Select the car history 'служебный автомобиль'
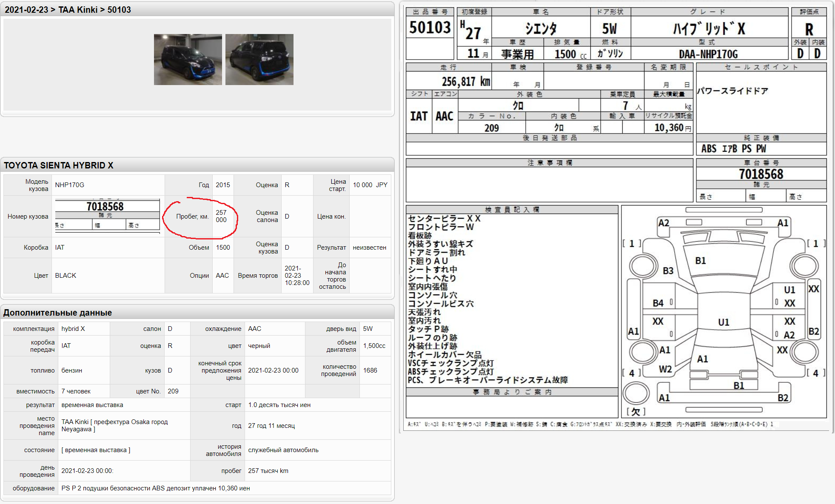 tap(283, 450)
